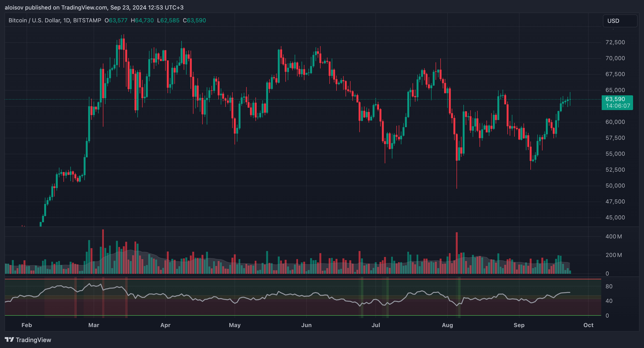Click the Mar label on time axis
Screen dimensions: 644x348
pos(94,325)
